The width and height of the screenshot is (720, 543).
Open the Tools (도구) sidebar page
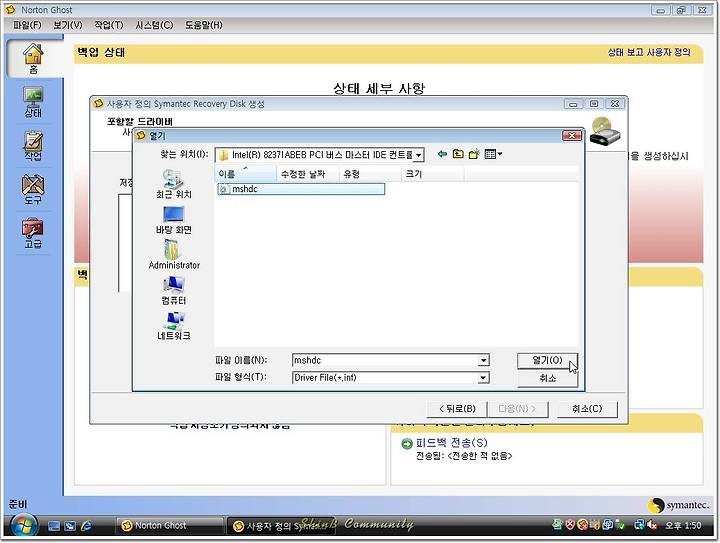coord(33,189)
